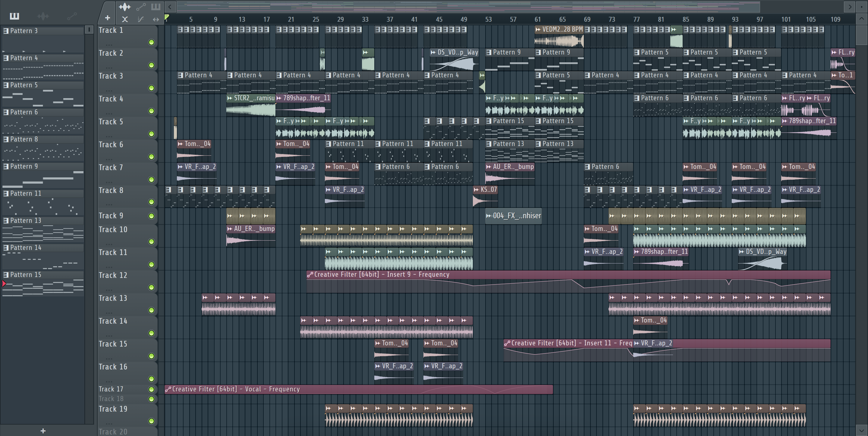Select FL..ry clip on Track 2
The height and width of the screenshot is (436, 868).
(843, 59)
